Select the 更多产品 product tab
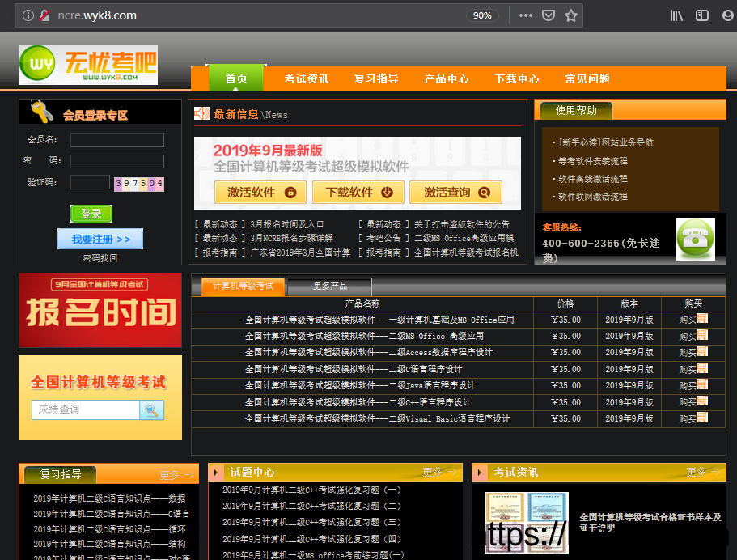This screenshot has height=560, width=737. 329,286
